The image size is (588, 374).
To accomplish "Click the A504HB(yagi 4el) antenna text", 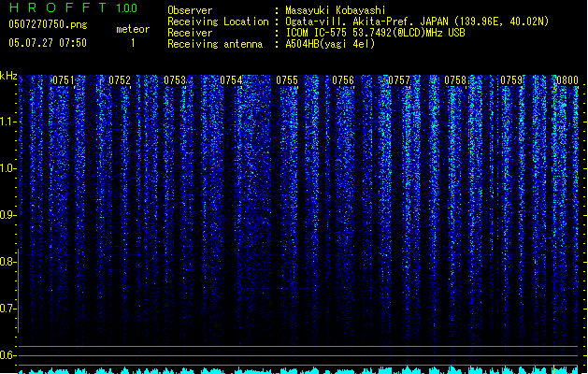I will point(330,44).
